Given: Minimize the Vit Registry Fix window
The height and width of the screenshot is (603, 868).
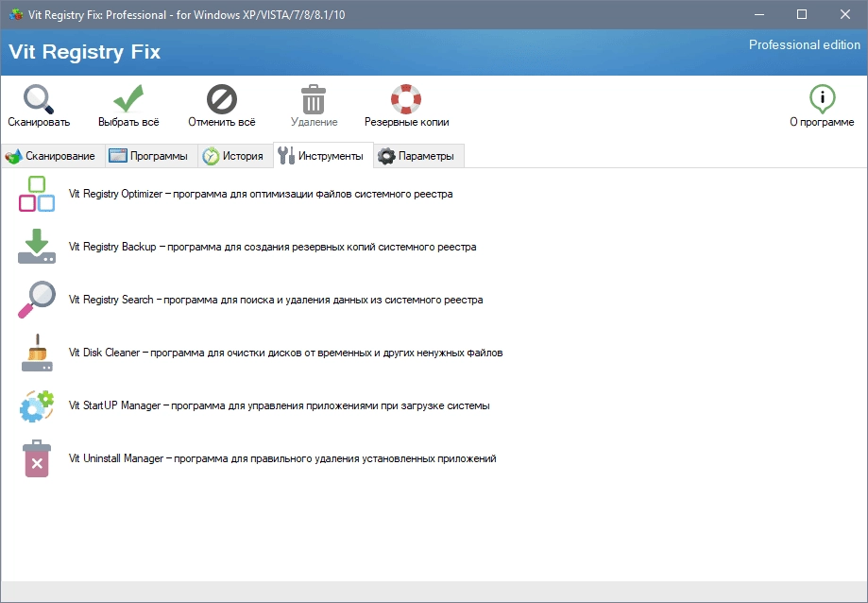Looking at the screenshot, I should click(759, 14).
